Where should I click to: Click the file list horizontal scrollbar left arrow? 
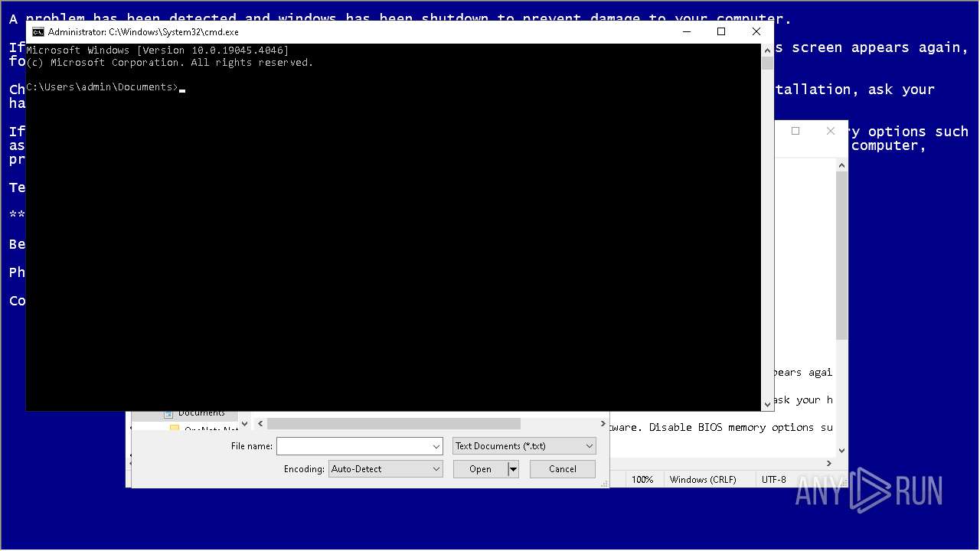260,423
